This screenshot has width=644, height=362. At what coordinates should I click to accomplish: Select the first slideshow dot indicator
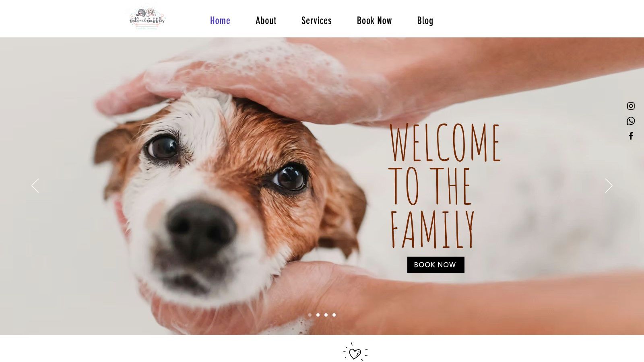pyautogui.click(x=310, y=315)
